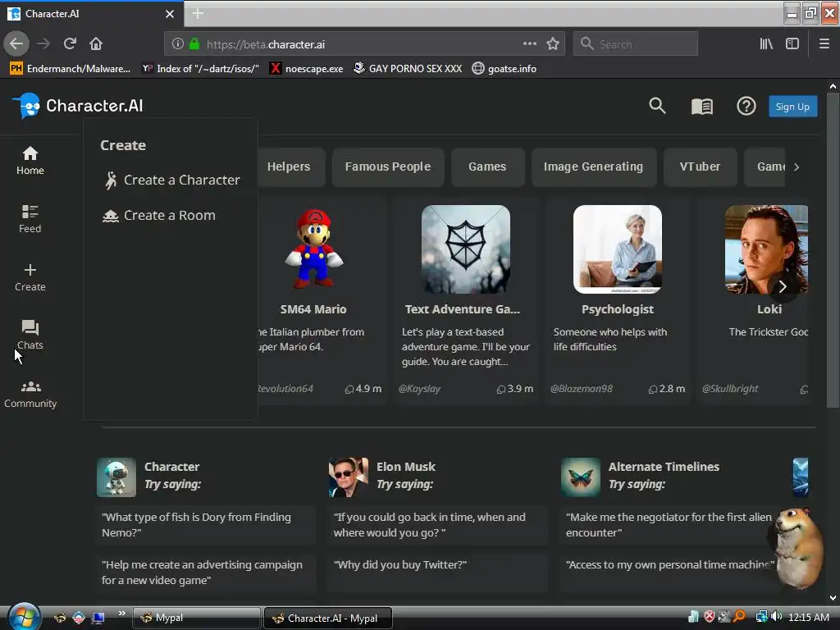Click the green padlock security icon
The height and width of the screenshot is (630, 840).
(194, 44)
